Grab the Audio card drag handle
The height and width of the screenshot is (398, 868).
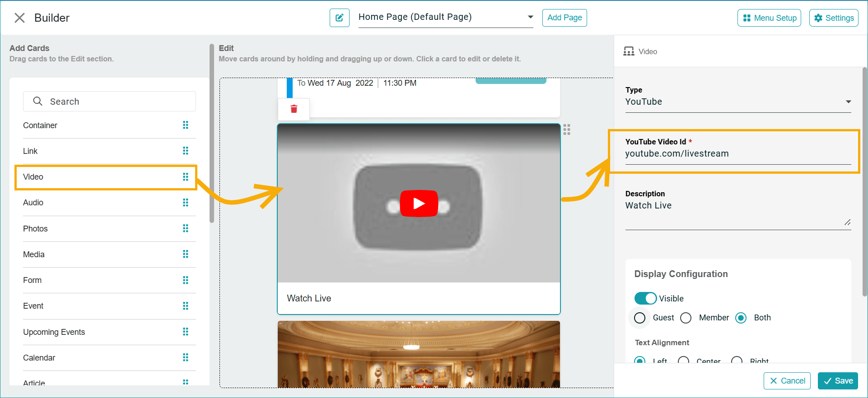186,203
